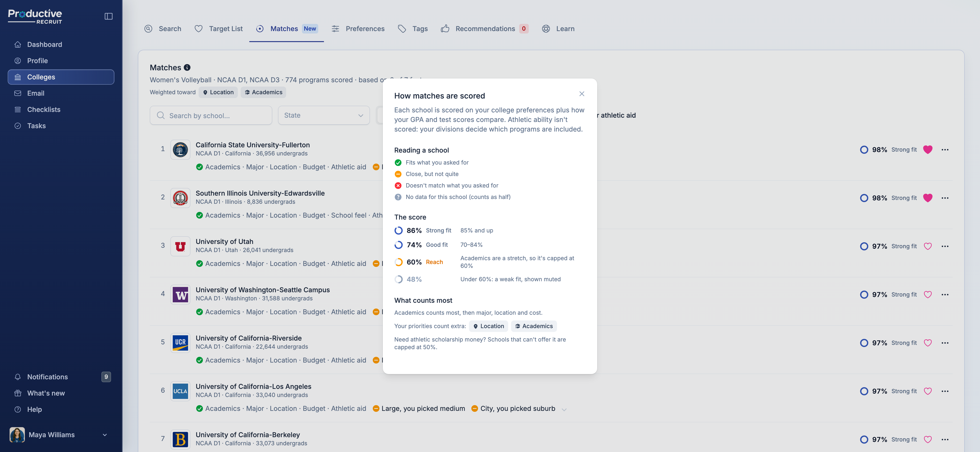The height and width of the screenshot is (452, 980).
Task: Click the What's new gift icon
Action: (17, 393)
